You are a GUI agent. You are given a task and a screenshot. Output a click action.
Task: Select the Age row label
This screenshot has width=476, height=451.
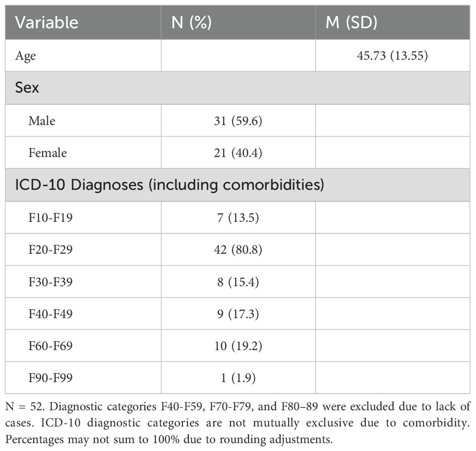point(25,56)
